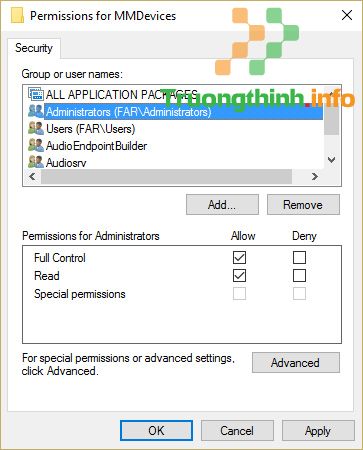Click the horizontal scroll left arrow

pyautogui.click(x=32, y=176)
